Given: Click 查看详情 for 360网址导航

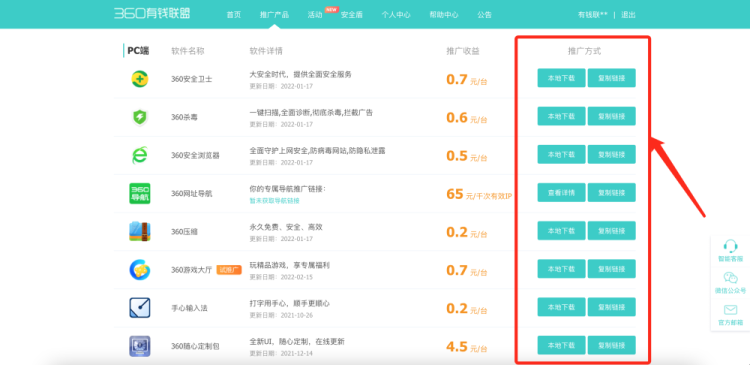Looking at the screenshot, I should click(x=561, y=192).
